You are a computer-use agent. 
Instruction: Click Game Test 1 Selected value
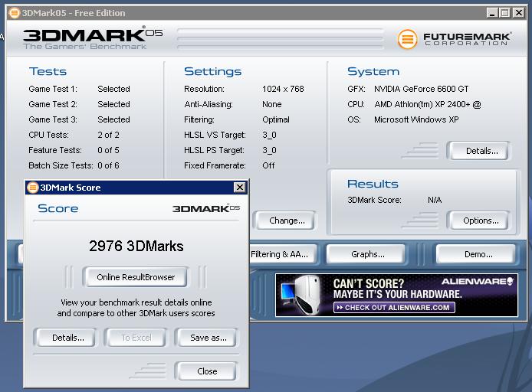113,89
